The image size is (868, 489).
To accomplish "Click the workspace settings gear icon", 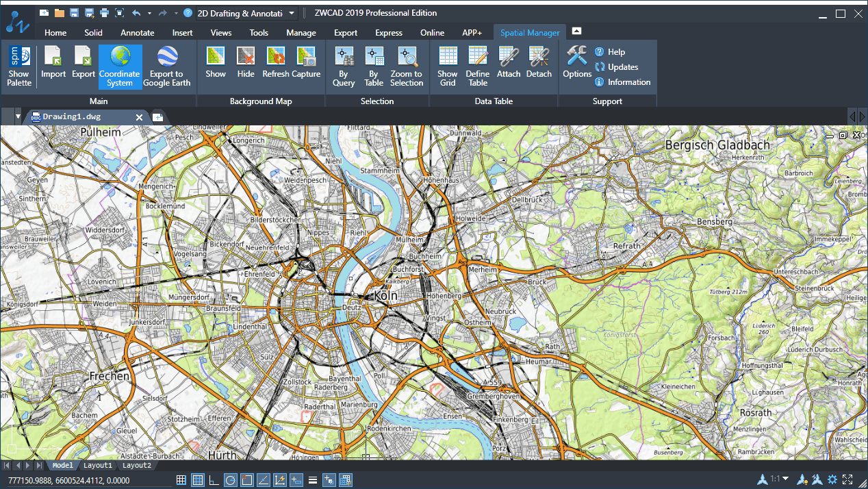I will click(832, 479).
